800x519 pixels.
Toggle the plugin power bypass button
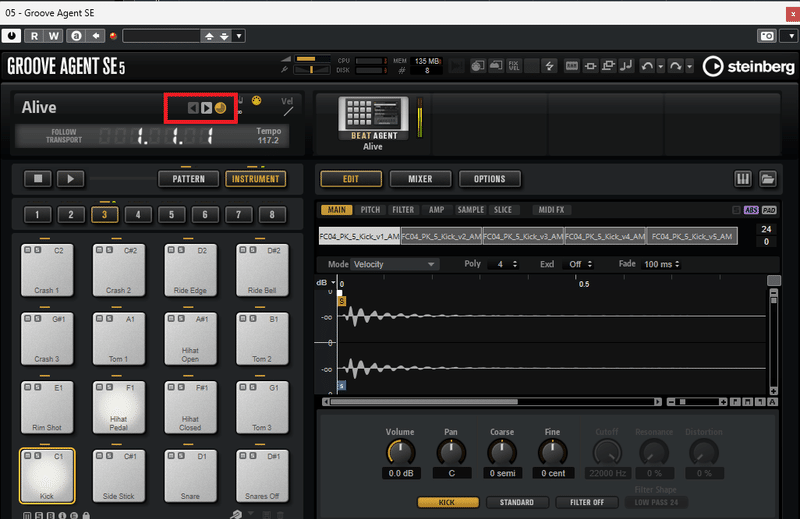[11, 36]
